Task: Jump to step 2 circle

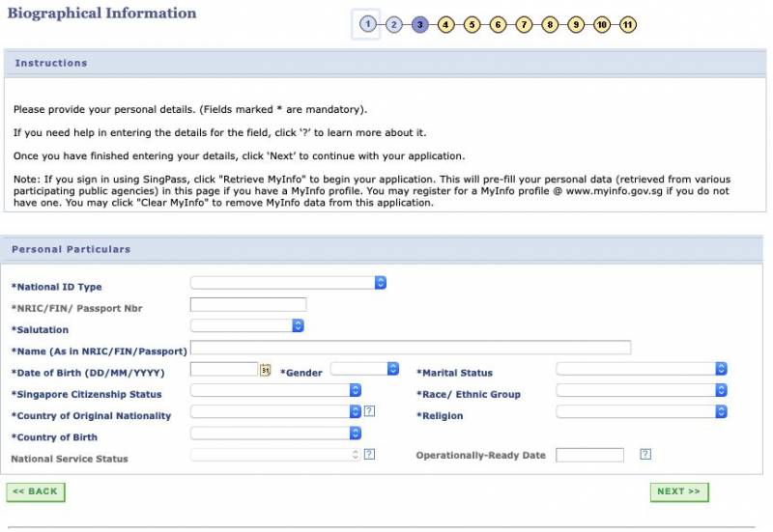Action: pyautogui.click(x=393, y=25)
